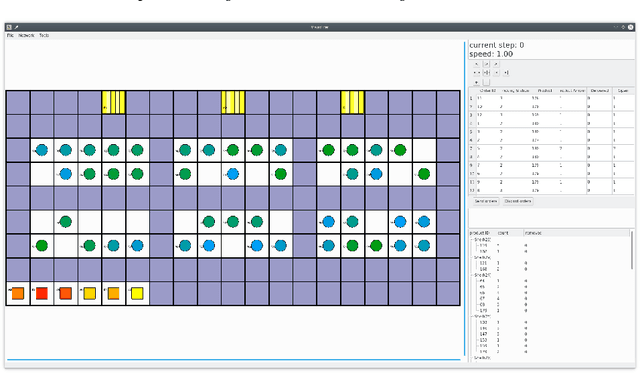
Task: Select the green shelf at the far right of the second shelf row
Action: coord(424,174)
